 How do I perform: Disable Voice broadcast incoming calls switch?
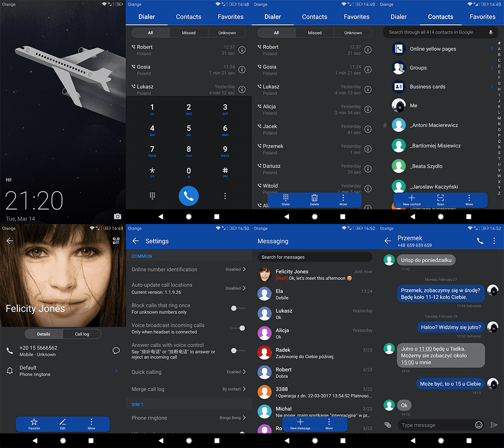[238, 328]
